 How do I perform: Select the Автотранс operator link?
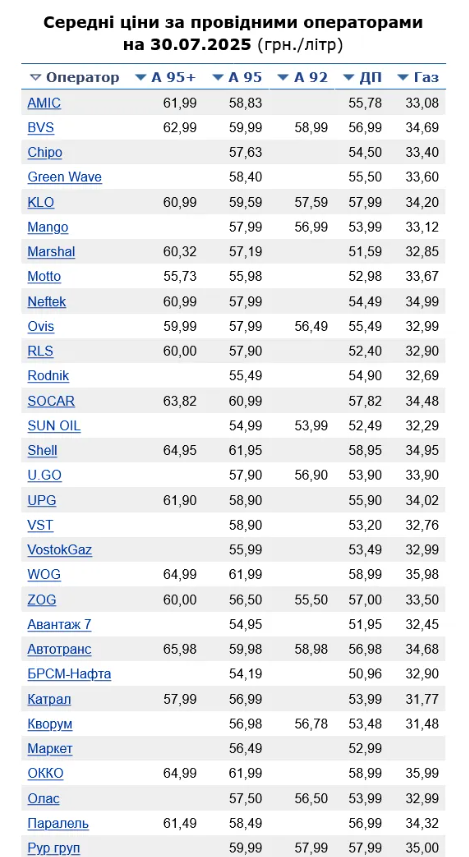point(60,649)
